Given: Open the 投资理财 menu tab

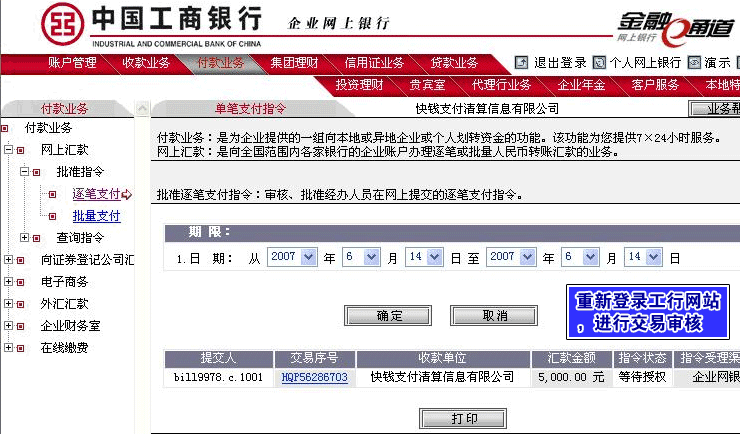Looking at the screenshot, I should click(360, 85).
